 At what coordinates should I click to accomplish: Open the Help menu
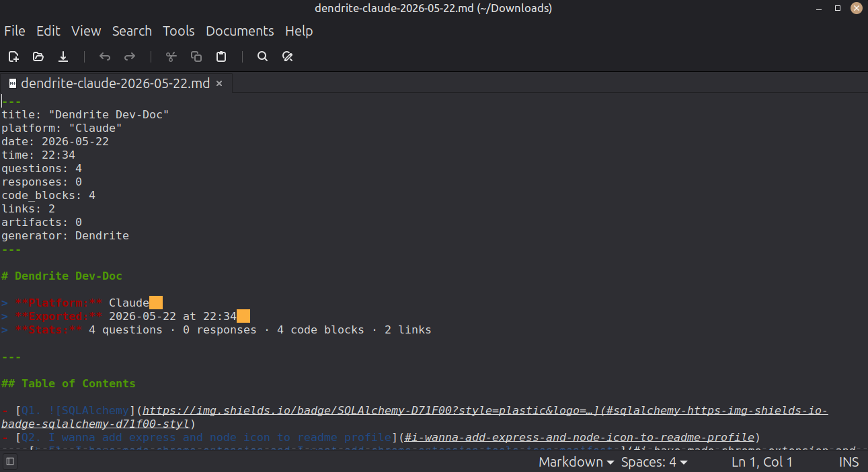299,31
